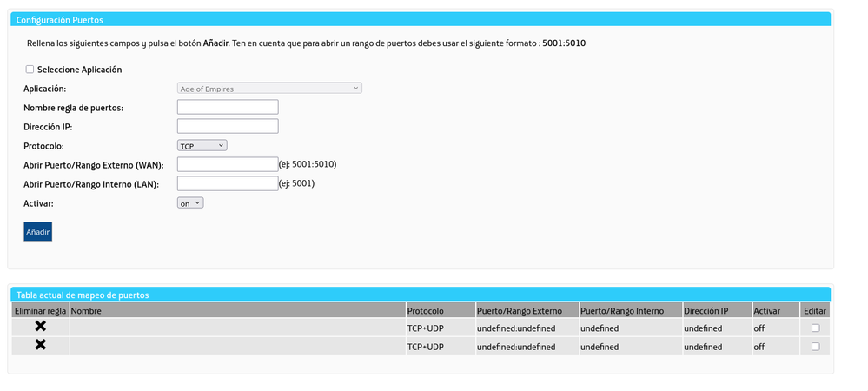868x391 pixels.
Task: Click the Nombre regla de puertos field
Action: point(227,107)
